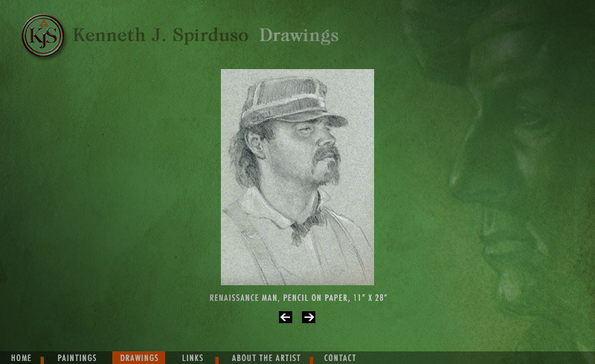Click the orange divider before About the Artist

click(216, 360)
